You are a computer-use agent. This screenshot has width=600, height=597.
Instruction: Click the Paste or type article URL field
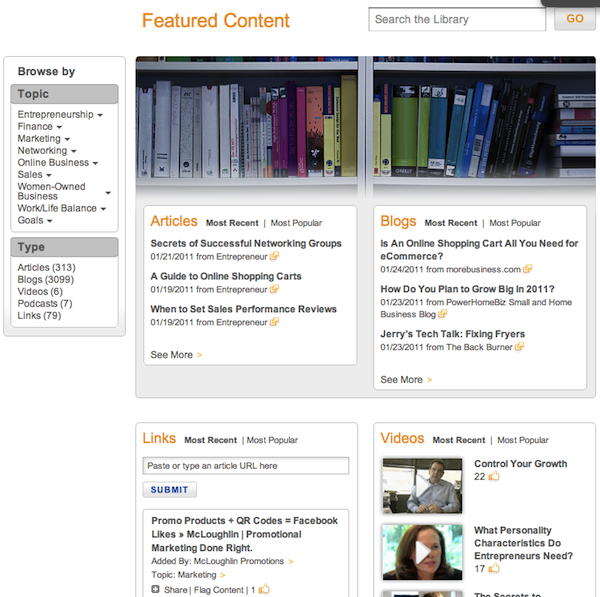(x=246, y=466)
